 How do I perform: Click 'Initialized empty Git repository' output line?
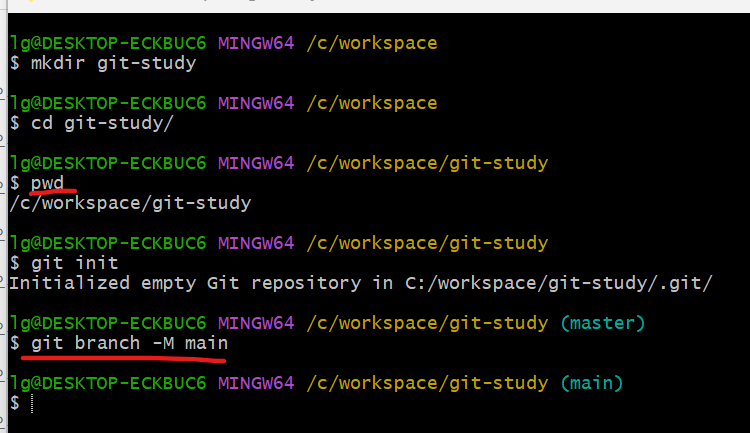[361, 283]
